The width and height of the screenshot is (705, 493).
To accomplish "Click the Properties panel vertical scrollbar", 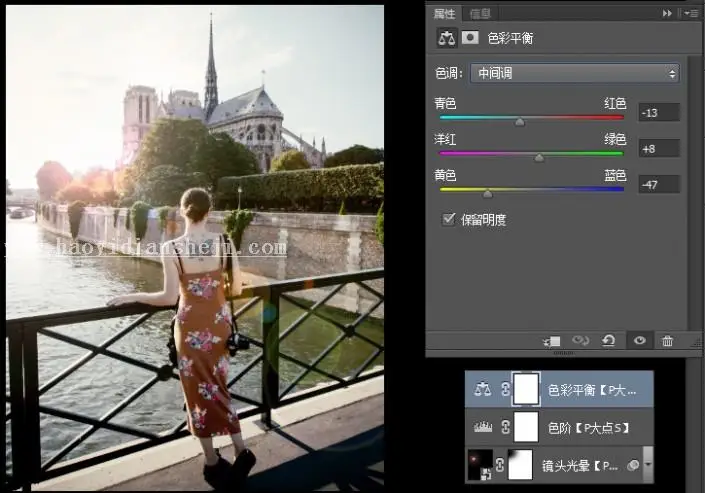I will pos(695,193).
